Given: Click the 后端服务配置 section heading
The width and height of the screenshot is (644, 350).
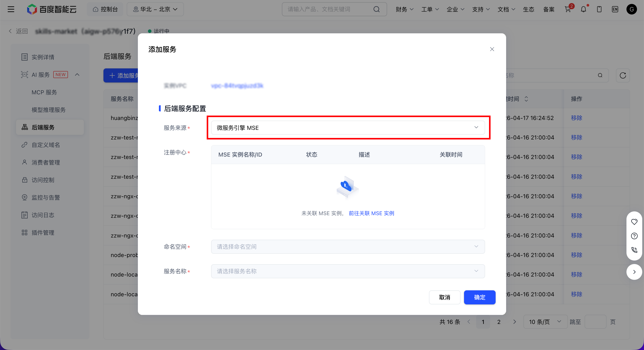Looking at the screenshot, I should click(x=185, y=108).
